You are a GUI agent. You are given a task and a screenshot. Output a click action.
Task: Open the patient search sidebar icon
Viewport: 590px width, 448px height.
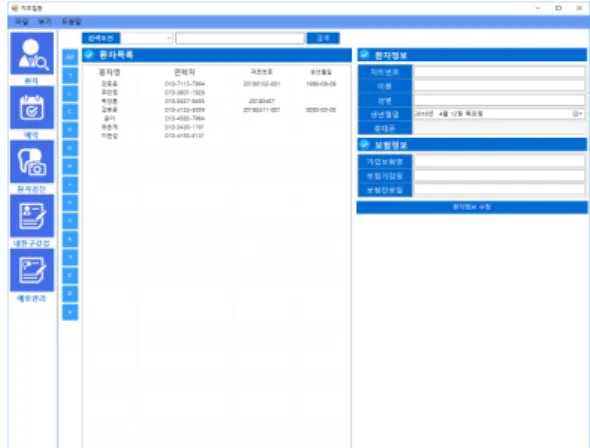(32, 53)
